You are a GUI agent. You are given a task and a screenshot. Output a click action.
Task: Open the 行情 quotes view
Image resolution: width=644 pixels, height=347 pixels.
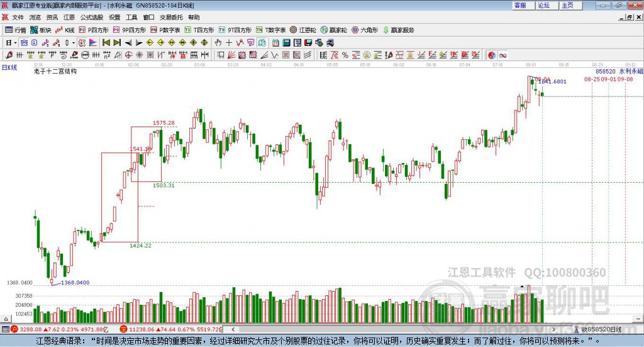[16, 30]
